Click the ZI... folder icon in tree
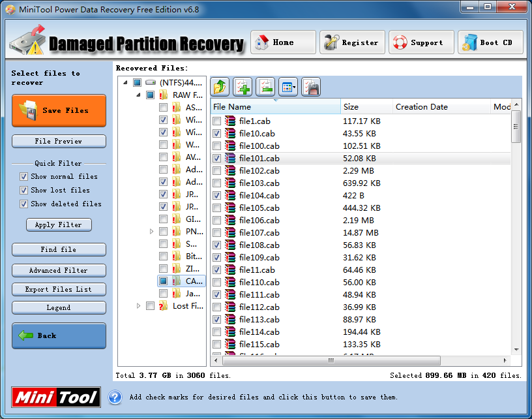 pyautogui.click(x=176, y=269)
